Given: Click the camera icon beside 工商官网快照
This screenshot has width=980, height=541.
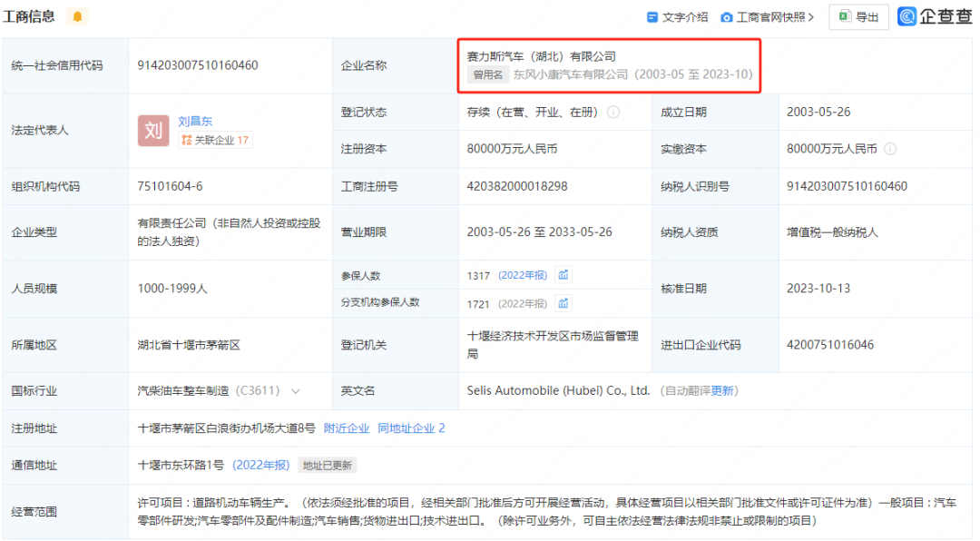Looking at the screenshot, I should pos(726,16).
